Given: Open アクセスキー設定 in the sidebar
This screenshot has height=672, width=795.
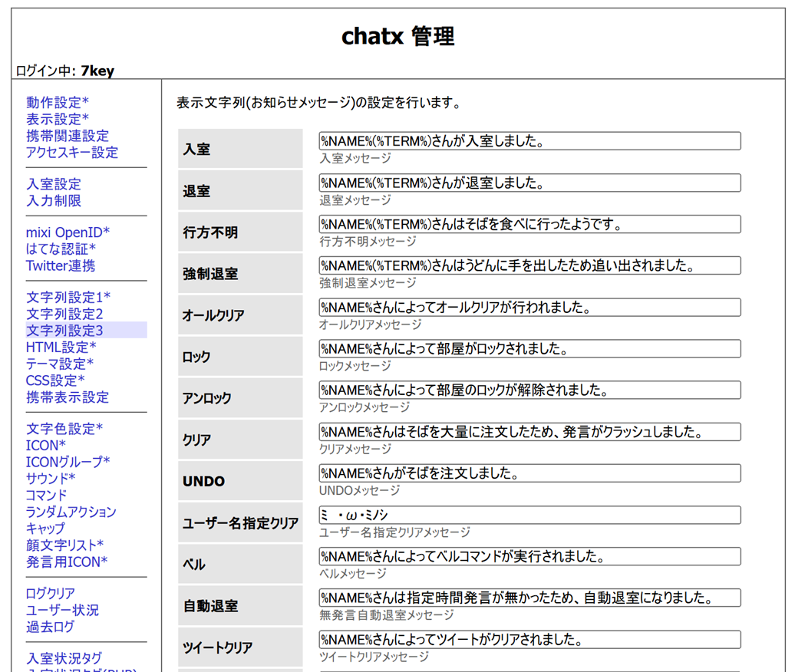Looking at the screenshot, I should [x=72, y=153].
